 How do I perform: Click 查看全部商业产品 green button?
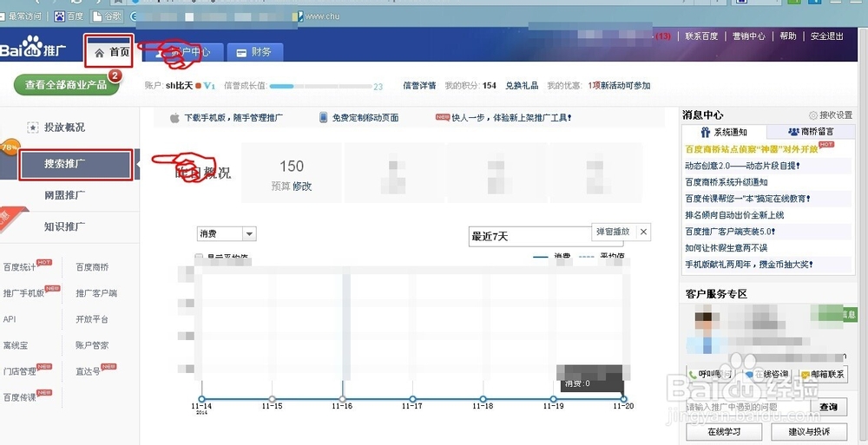point(66,85)
